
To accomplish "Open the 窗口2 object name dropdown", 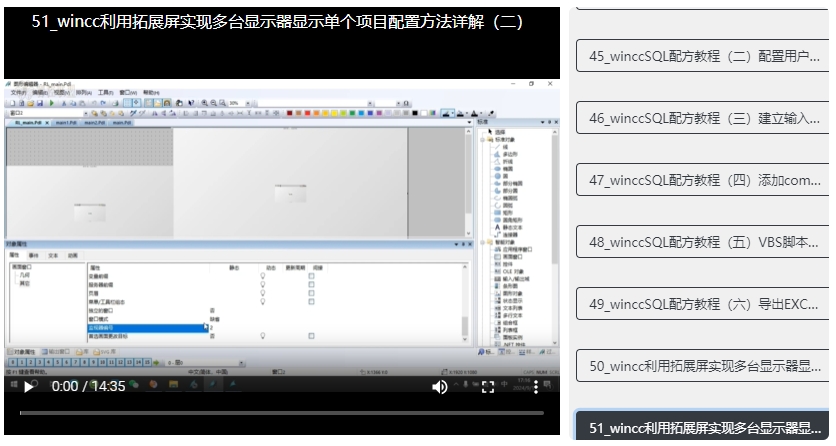I will [x=85, y=113].
